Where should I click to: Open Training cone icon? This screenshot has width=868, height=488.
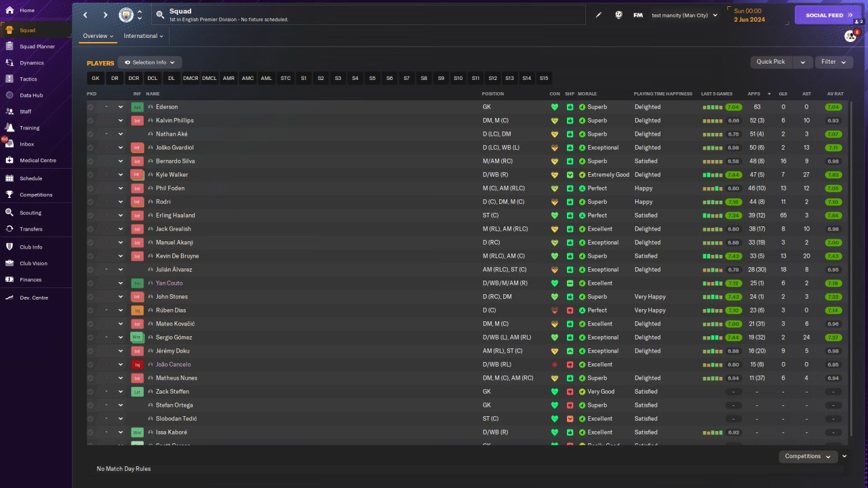click(x=9, y=127)
